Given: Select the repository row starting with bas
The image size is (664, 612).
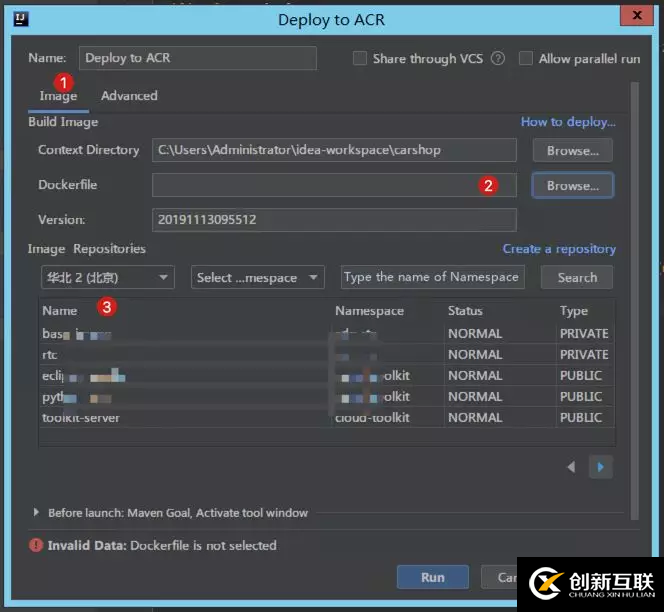Looking at the screenshot, I should (326, 334).
